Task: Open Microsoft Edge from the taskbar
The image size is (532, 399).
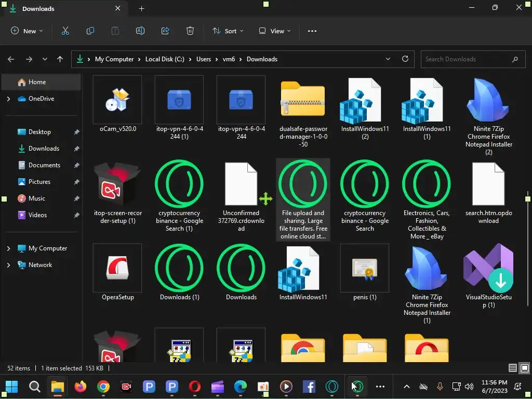Action: tap(240, 386)
